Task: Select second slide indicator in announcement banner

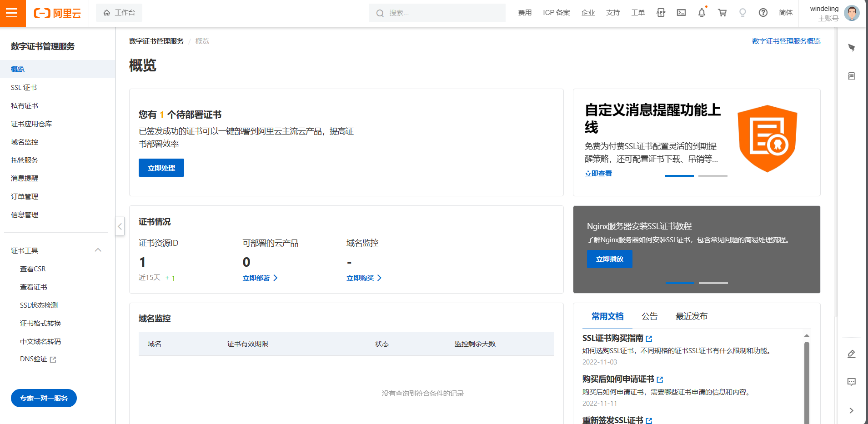Action: coord(713,176)
